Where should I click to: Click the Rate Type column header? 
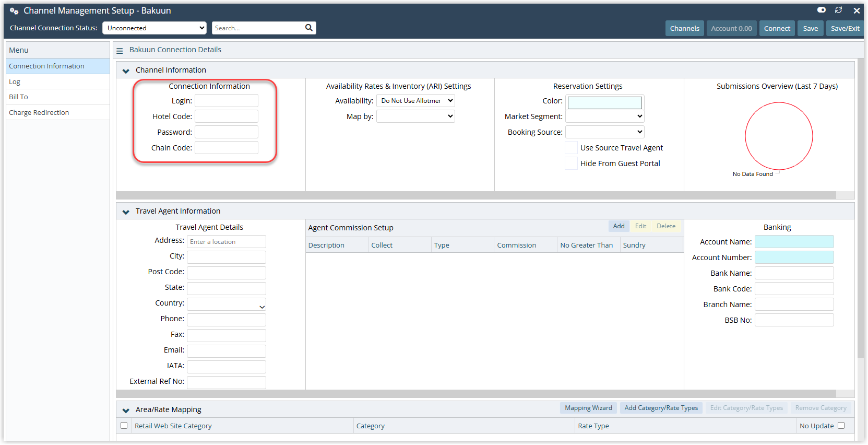(x=685, y=426)
